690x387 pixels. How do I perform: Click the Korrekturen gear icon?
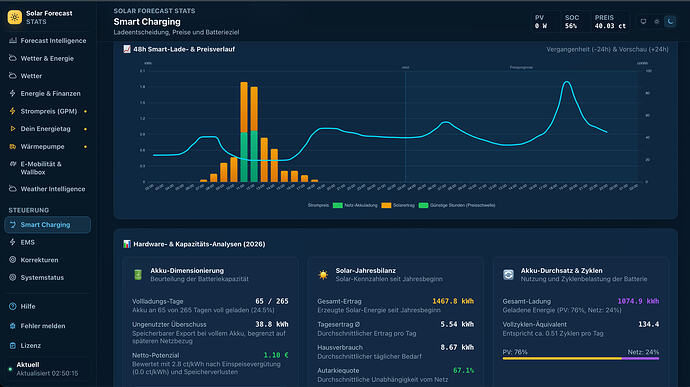pos(13,260)
